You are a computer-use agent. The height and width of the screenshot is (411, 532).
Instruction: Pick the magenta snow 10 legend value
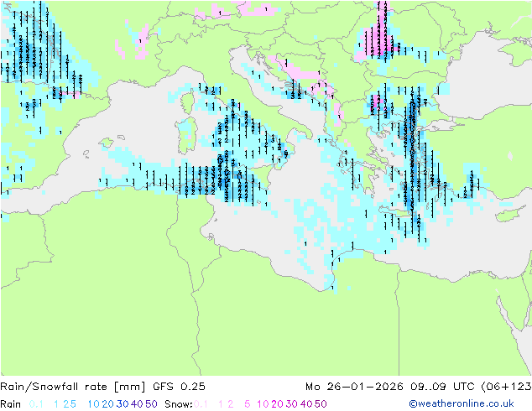(263, 404)
